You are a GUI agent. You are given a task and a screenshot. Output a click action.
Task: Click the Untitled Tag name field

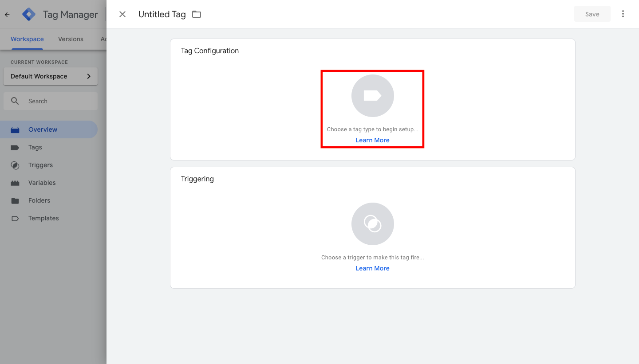point(162,14)
